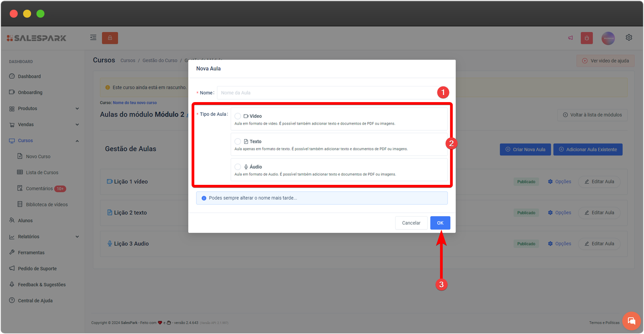Screen dimensions: 644x334
Task: Select the Texto lesson type radio
Action: tap(238, 141)
